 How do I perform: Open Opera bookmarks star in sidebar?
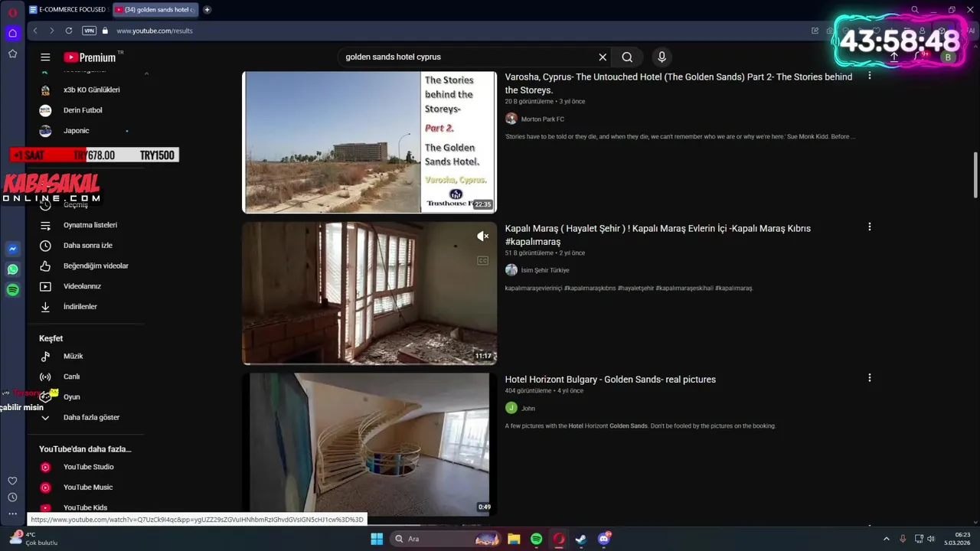click(12, 54)
